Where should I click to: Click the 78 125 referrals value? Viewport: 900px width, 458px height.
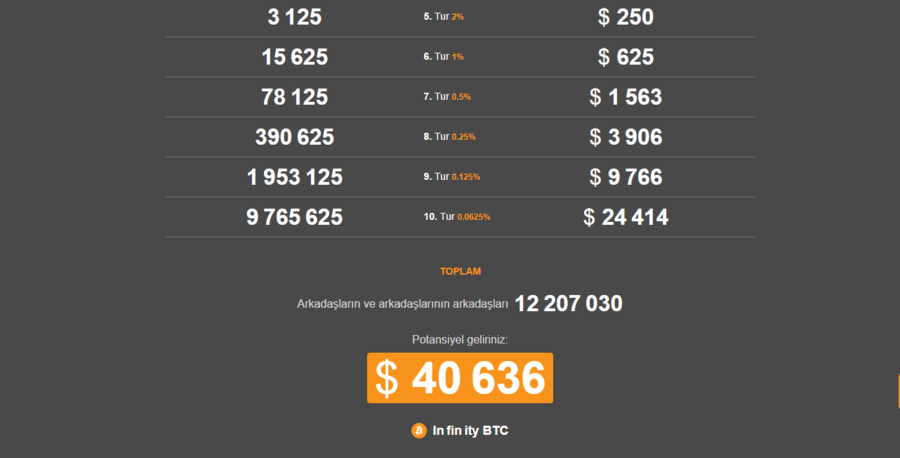pos(294,96)
